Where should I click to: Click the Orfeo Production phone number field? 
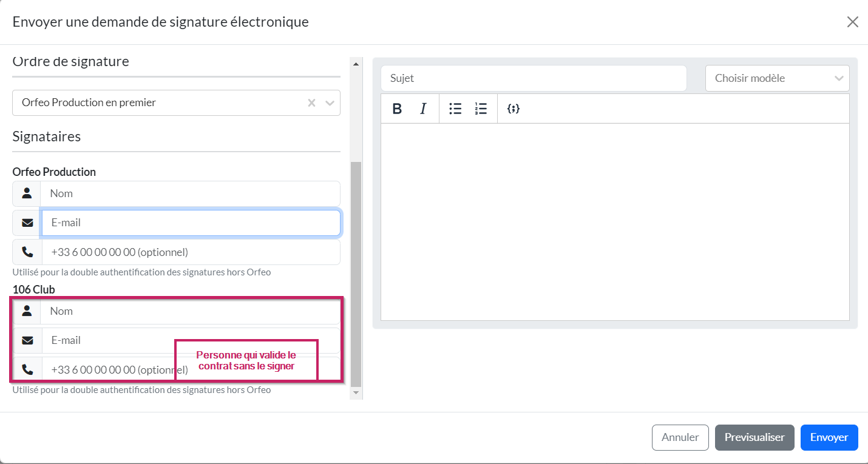coord(191,252)
